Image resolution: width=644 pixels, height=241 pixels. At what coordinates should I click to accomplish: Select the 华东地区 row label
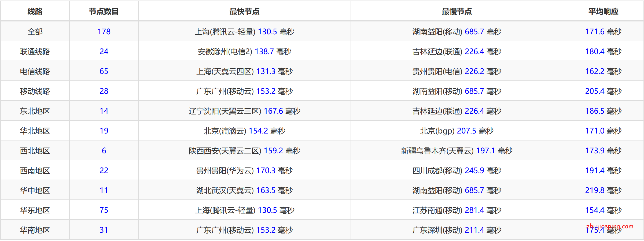coord(35,210)
